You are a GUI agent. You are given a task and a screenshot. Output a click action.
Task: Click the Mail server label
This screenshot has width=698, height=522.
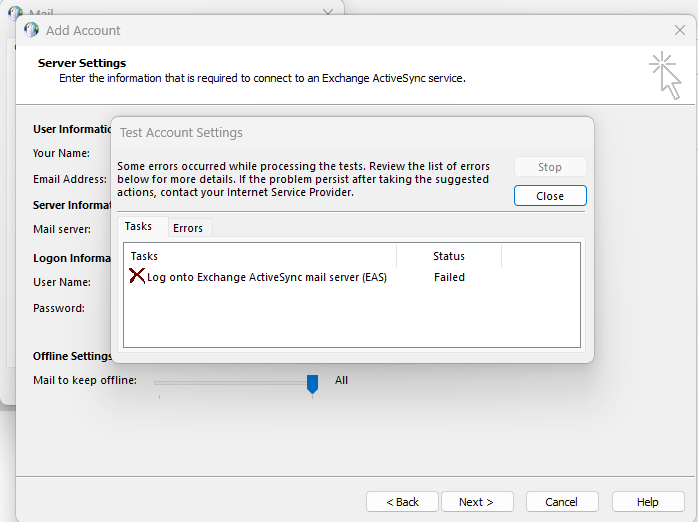tap(62, 229)
